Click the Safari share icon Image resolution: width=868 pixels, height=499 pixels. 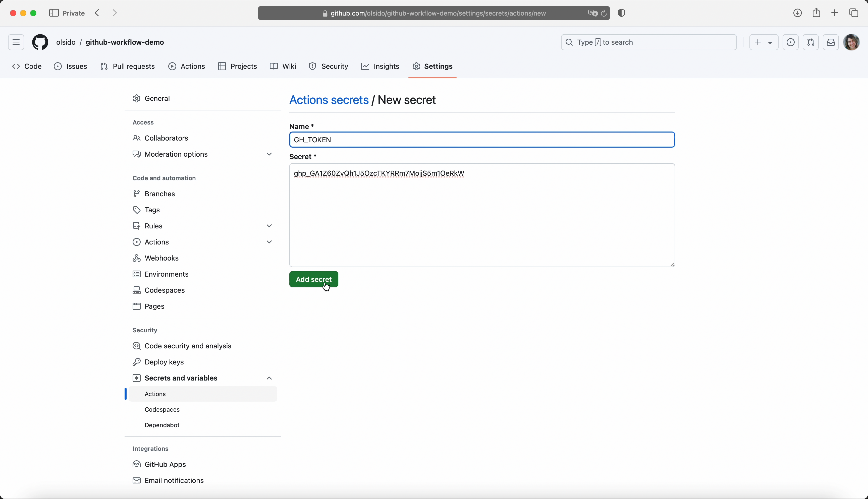817,13
